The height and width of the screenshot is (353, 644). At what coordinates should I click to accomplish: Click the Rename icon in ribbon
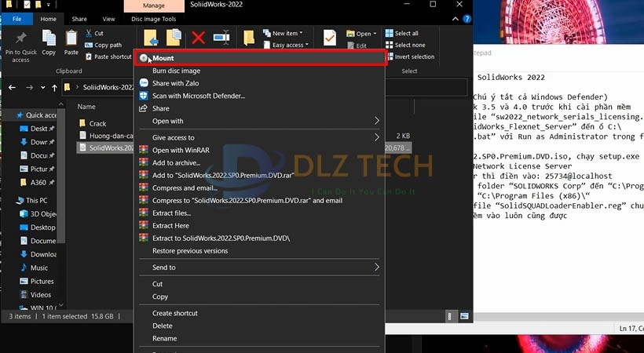tap(221, 38)
